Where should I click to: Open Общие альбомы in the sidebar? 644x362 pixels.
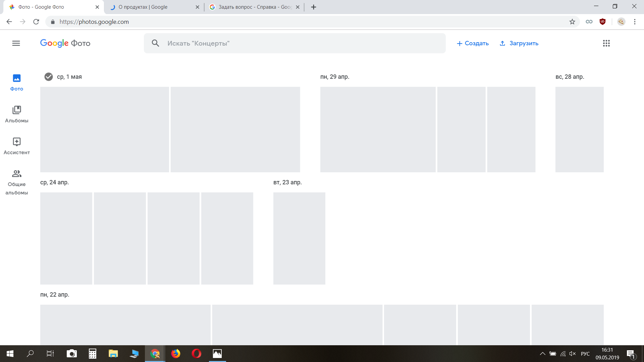click(x=16, y=182)
